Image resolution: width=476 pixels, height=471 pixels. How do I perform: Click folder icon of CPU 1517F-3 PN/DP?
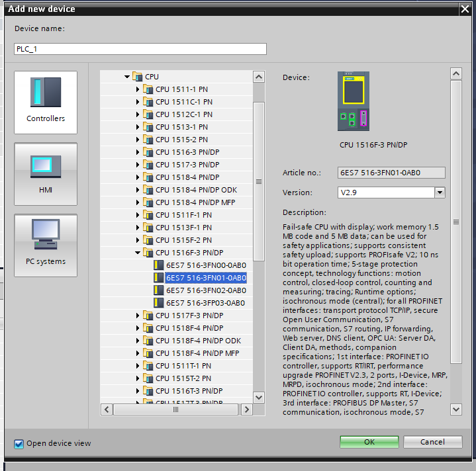(x=148, y=316)
